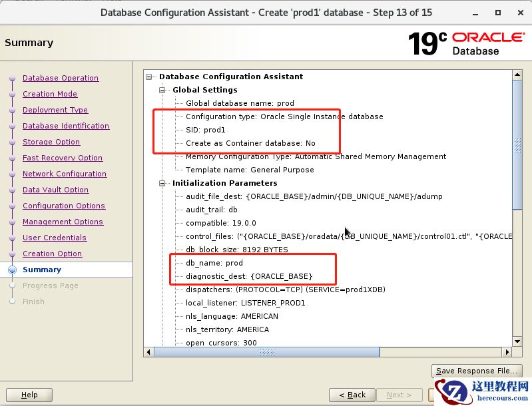This screenshot has height=406, width=532.
Task: Select the dispatchers parameter row
Action: click(286, 290)
